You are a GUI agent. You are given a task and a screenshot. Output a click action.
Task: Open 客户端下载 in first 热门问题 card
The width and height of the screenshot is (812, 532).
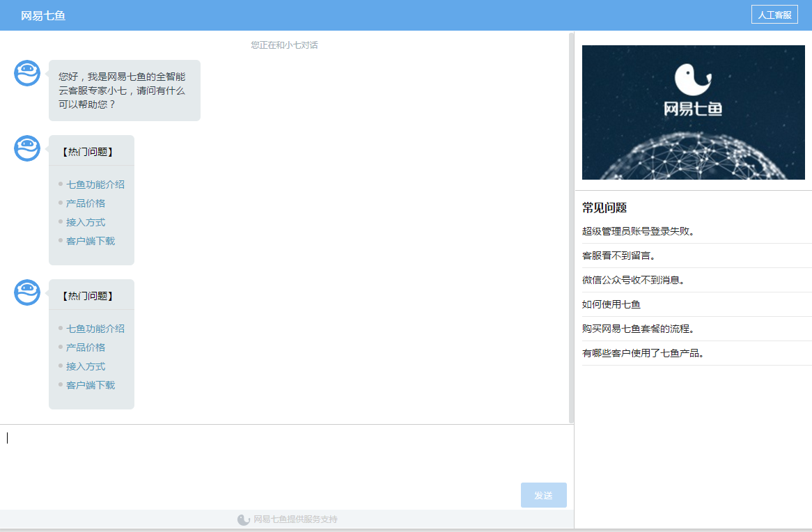91,241
